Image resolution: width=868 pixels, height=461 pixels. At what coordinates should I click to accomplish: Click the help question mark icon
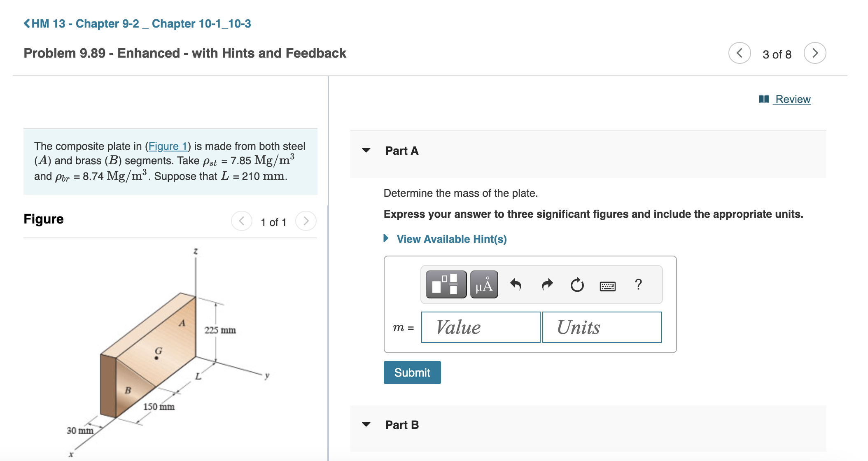pyautogui.click(x=637, y=284)
